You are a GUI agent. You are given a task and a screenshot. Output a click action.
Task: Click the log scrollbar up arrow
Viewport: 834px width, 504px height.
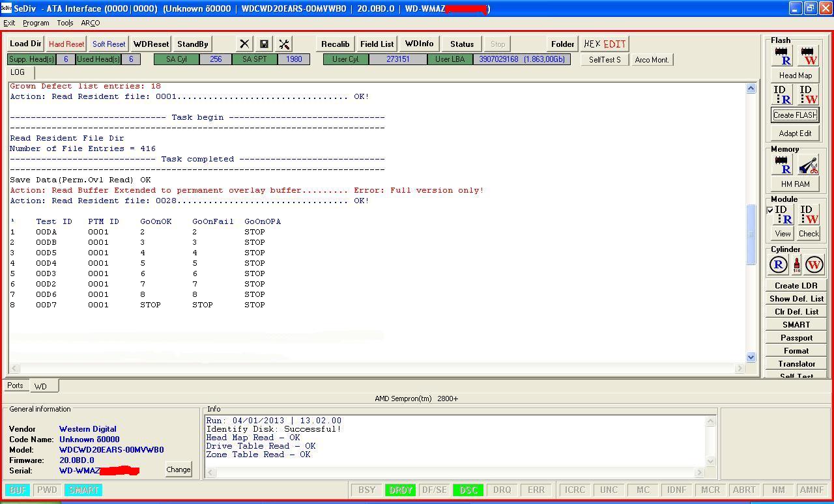tap(751, 88)
